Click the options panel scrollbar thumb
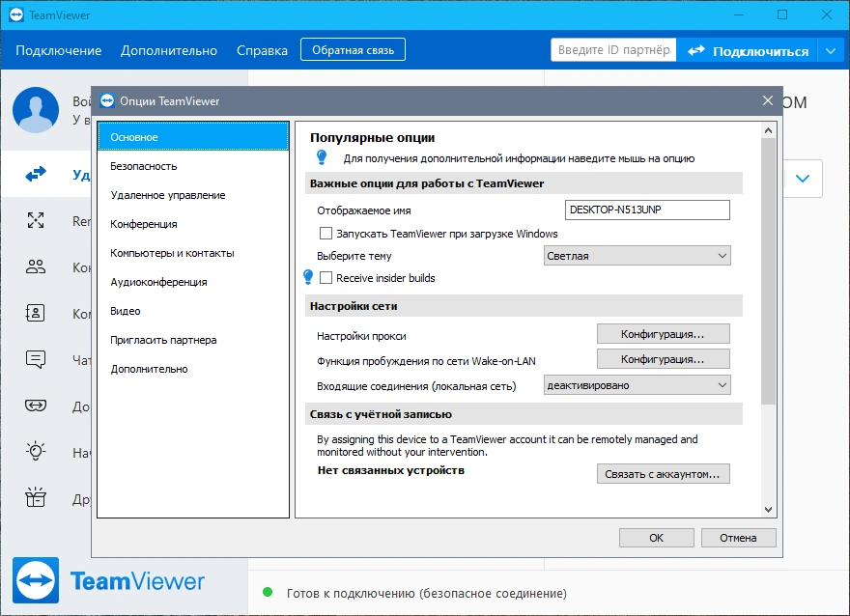Image resolution: width=850 pixels, height=616 pixels. [768, 271]
